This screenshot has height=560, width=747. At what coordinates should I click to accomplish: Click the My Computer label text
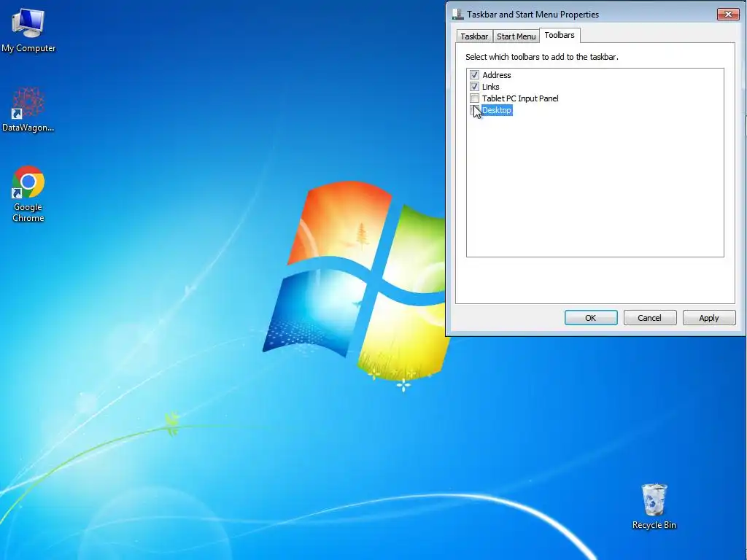28,48
